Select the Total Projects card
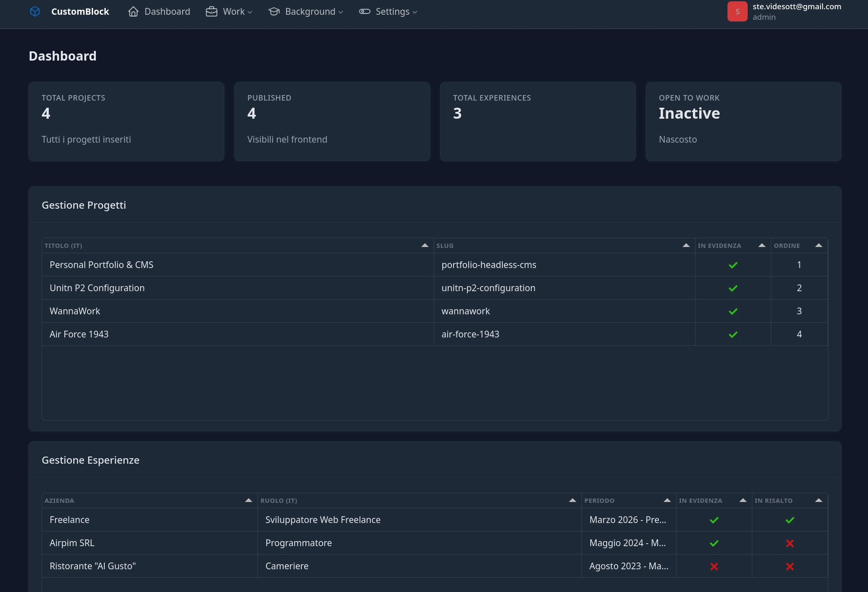868x592 pixels. coord(126,122)
